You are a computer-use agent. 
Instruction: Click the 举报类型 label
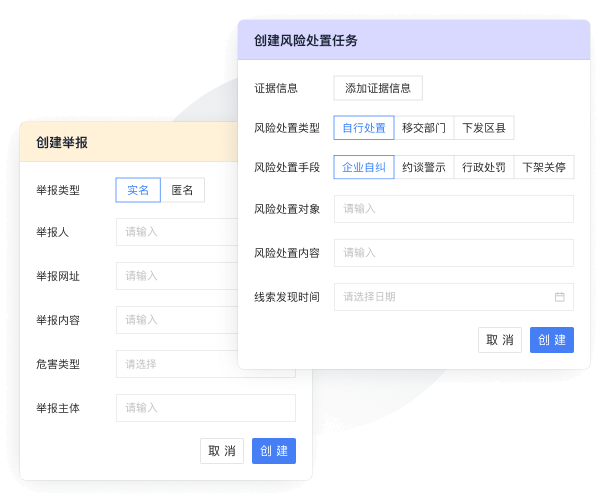point(58,191)
